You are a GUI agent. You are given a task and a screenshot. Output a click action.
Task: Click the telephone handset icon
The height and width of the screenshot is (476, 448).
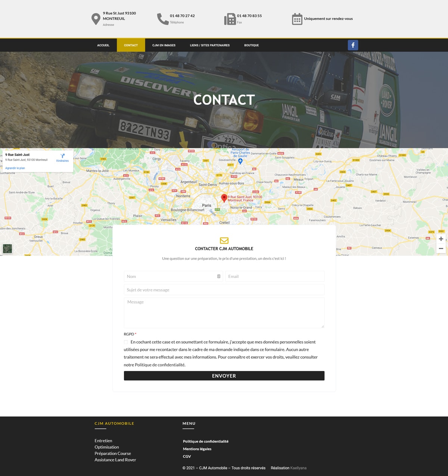click(x=163, y=19)
